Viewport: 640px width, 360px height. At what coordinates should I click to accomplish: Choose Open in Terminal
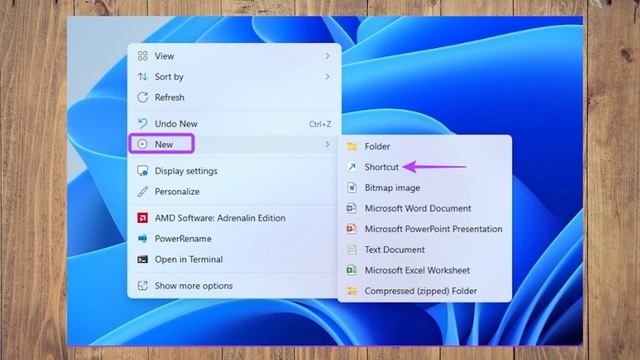coord(234,259)
